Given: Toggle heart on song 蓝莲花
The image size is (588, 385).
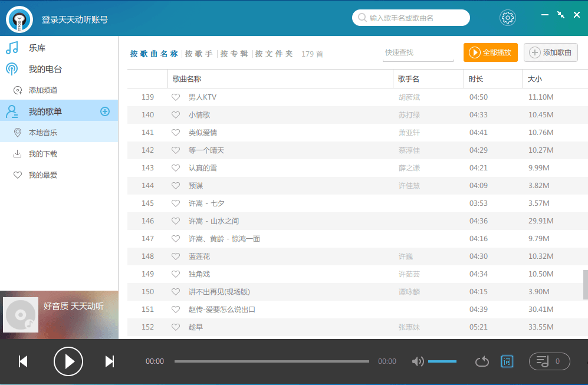Looking at the screenshot, I should pos(175,256).
